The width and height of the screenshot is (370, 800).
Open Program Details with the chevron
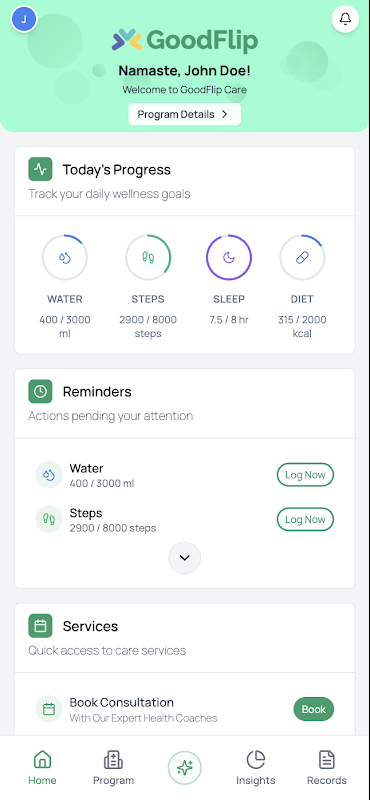pyautogui.click(x=184, y=114)
